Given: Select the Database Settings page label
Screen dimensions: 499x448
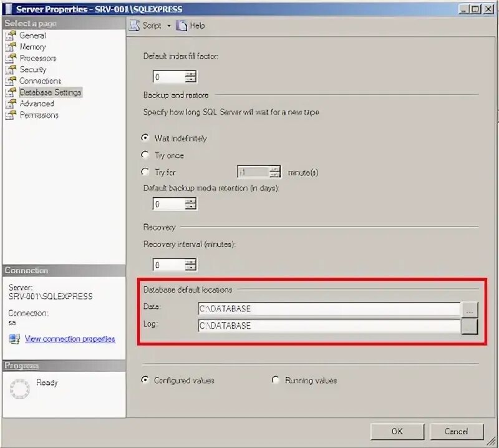Looking at the screenshot, I should pos(51,92).
